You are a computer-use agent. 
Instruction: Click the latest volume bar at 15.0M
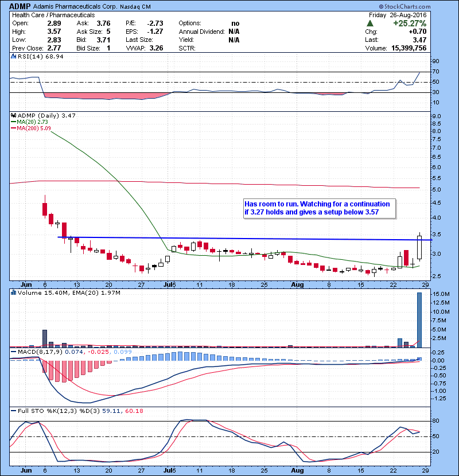point(419,319)
